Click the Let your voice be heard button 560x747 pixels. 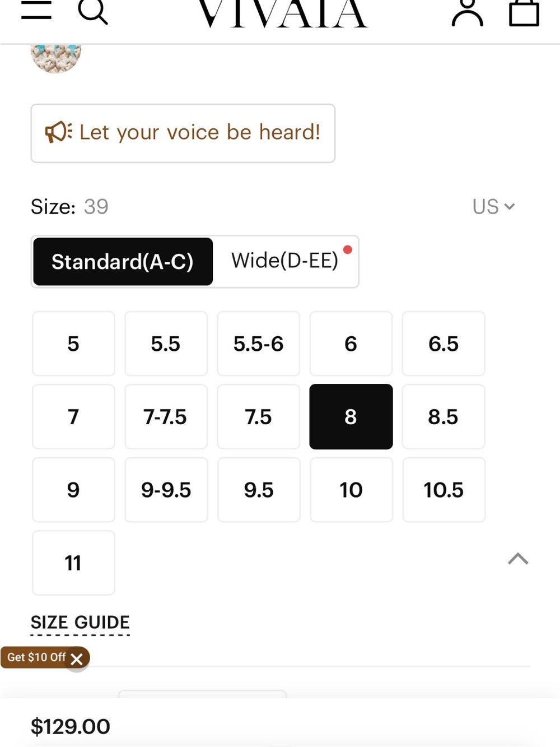[183, 133]
